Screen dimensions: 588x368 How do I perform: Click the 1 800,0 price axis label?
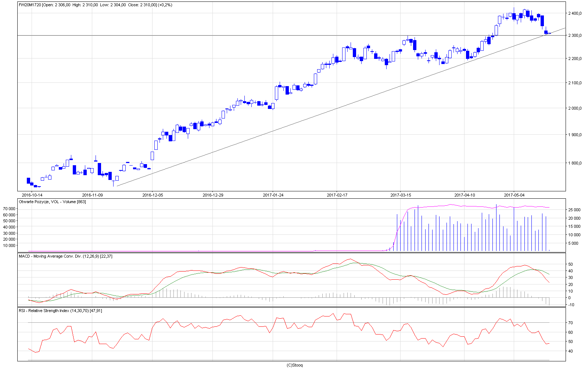coord(575,163)
